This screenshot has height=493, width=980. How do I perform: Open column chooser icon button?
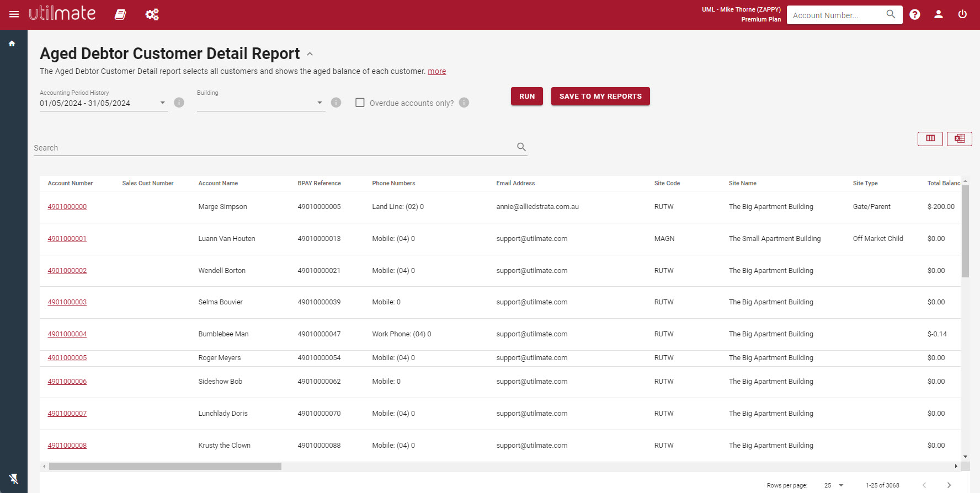(930, 138)
